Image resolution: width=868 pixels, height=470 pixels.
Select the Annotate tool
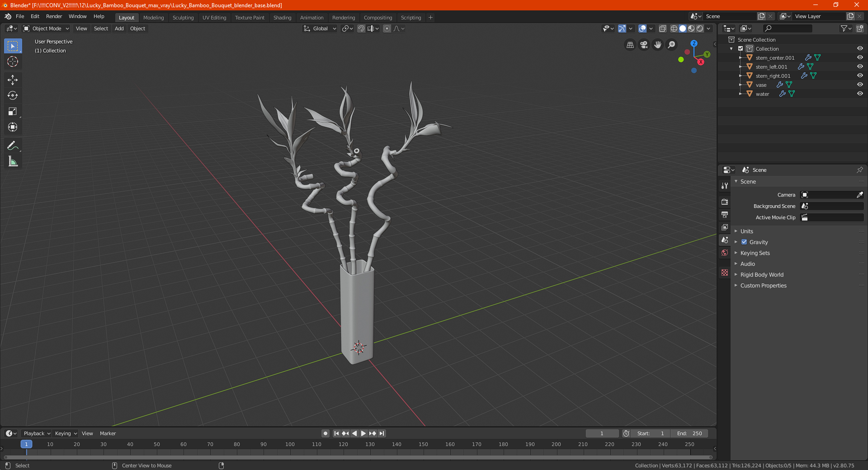pos(13,146)
